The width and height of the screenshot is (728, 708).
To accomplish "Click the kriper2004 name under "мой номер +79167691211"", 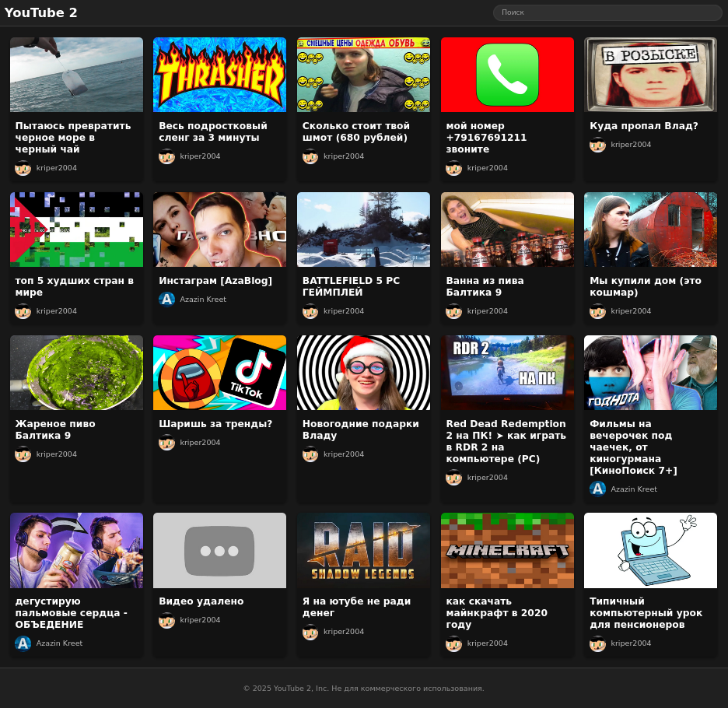I will point(488,168).
